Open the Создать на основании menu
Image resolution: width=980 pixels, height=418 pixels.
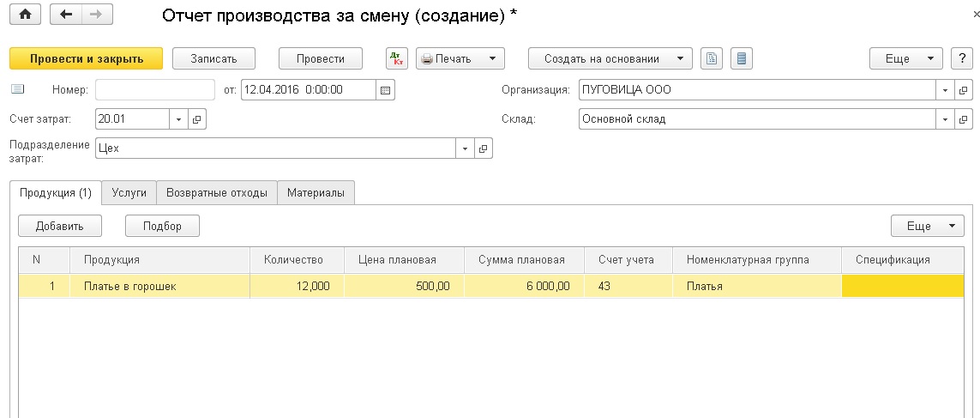[x=610, y=59]
